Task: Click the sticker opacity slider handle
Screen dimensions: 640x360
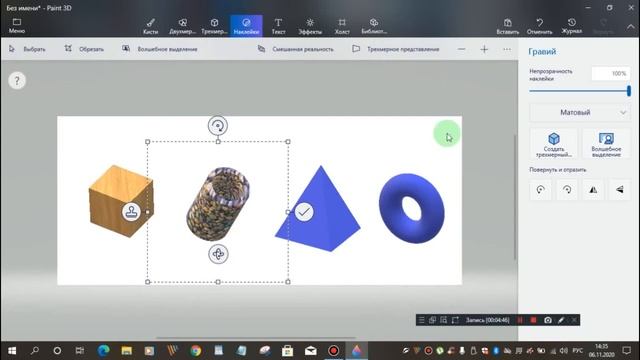Action: click(629, 91)
